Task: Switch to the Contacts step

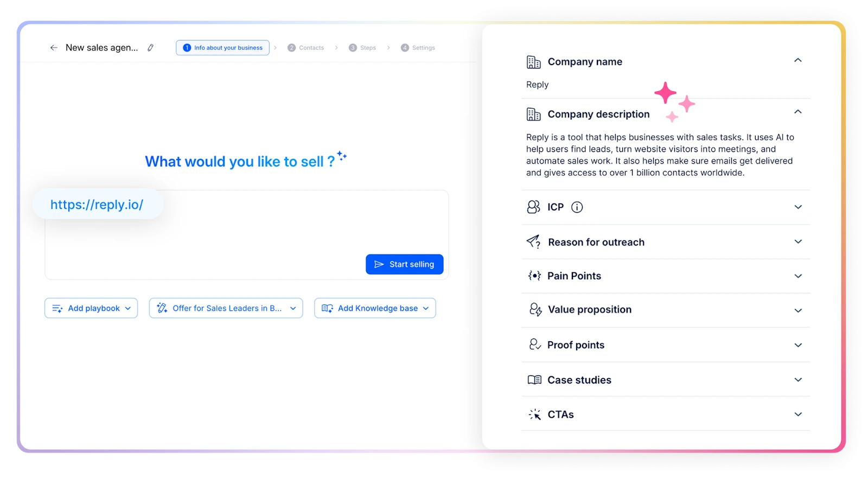Action: point(306,48)
